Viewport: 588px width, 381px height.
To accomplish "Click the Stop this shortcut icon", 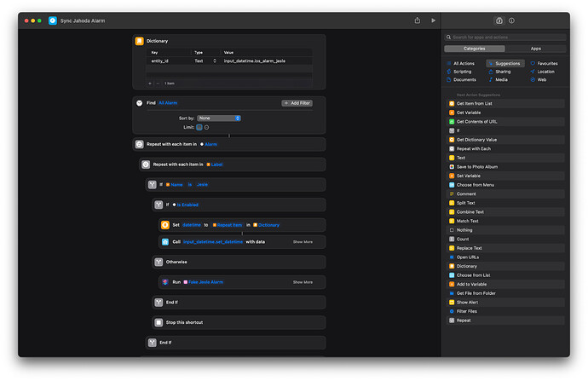I will coord(159,322).
